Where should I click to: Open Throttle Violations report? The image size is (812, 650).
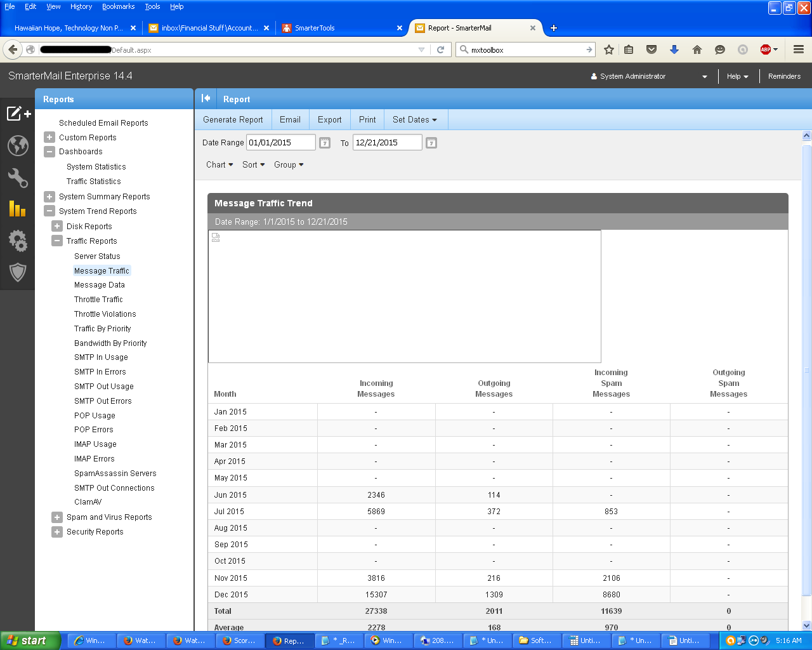pos(105,314)
